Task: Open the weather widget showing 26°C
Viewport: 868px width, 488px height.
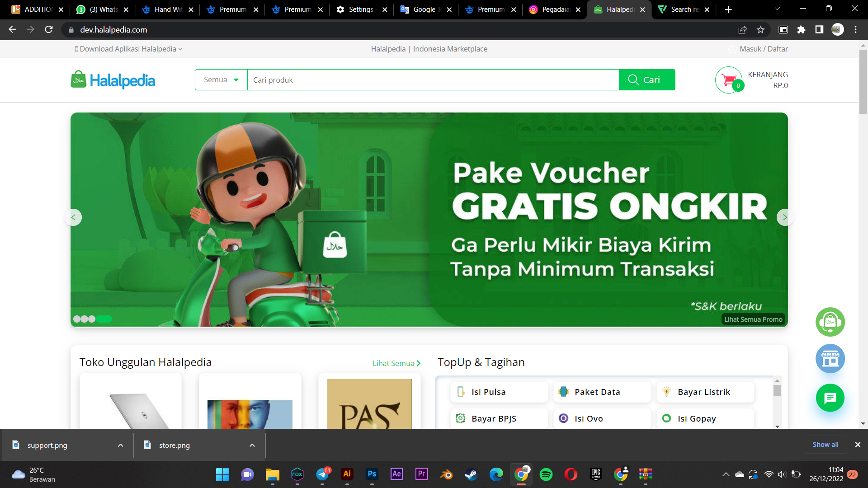Action: pyautogui.click(x=33, y=474)
